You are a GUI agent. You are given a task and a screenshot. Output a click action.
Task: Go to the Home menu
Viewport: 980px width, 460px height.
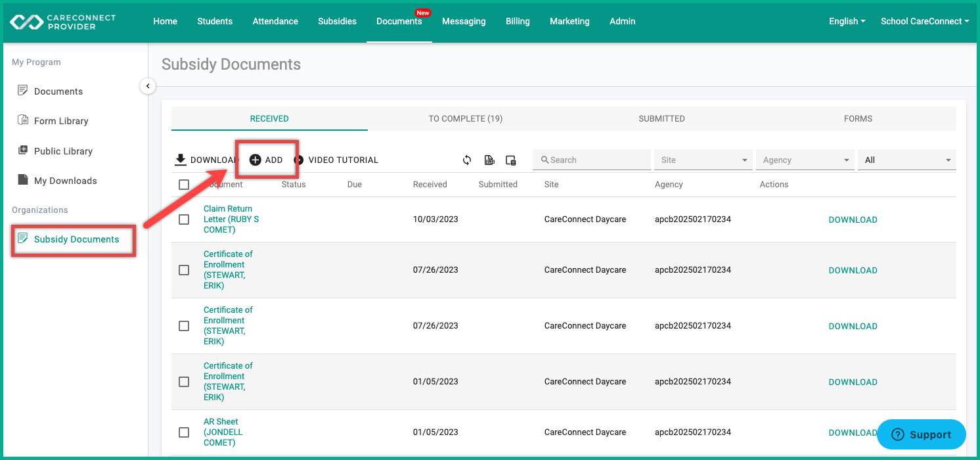166,21
